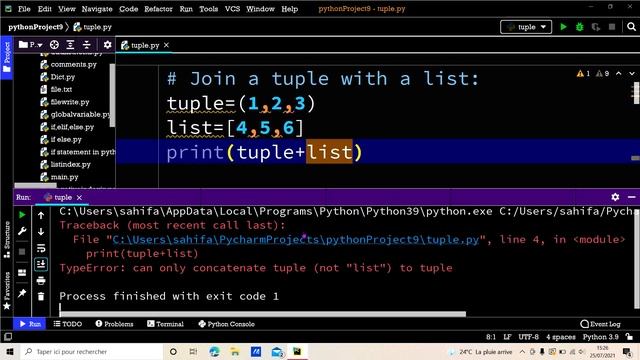The image size is (640, 360).
Task: Go down the stack trace arrow
Action: pyautogui.click(x=41, y=232)
